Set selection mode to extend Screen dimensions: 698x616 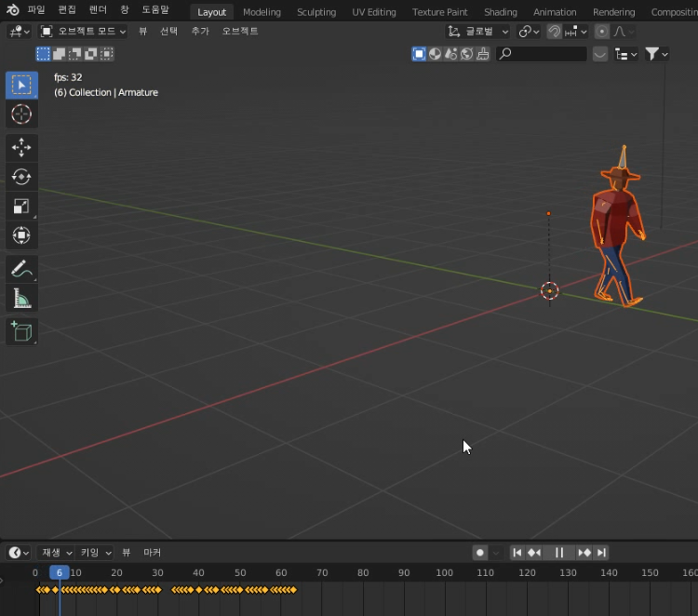coord(59,54)
